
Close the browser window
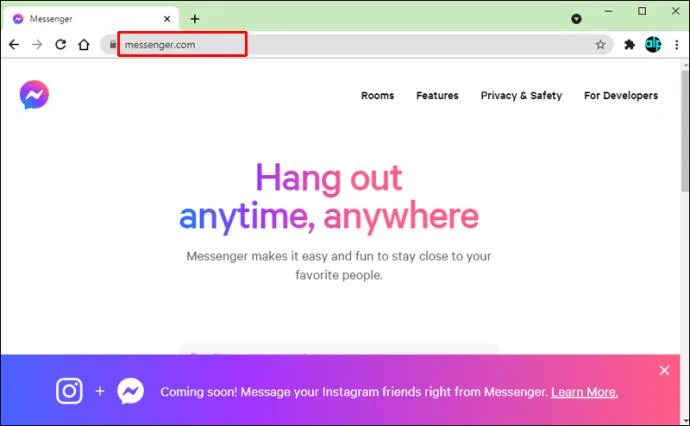point(675,11)
